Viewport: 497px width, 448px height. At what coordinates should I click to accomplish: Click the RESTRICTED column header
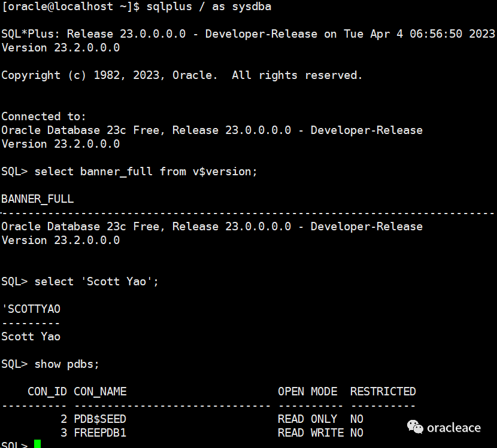pos(383,392)
